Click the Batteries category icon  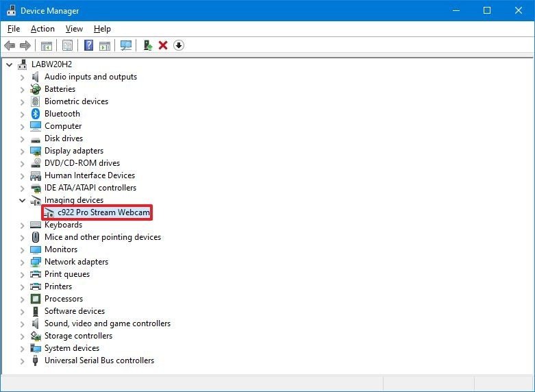coord(36,89)
